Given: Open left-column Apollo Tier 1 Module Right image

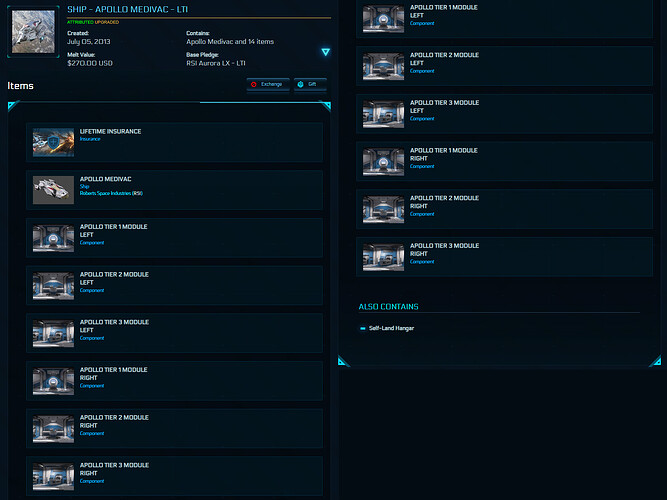Looking at the screenshot, I should (53, 381).
